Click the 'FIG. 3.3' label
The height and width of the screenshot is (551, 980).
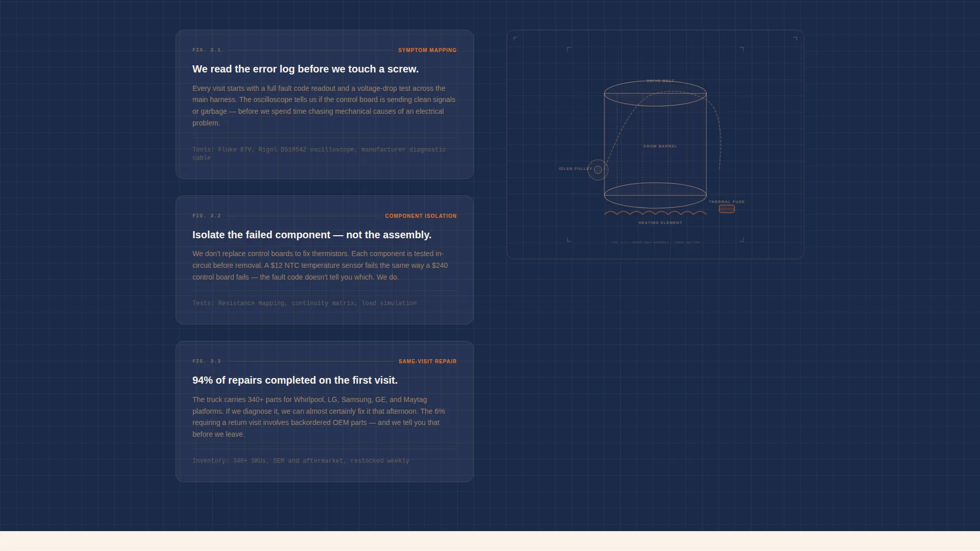(207, 361)
